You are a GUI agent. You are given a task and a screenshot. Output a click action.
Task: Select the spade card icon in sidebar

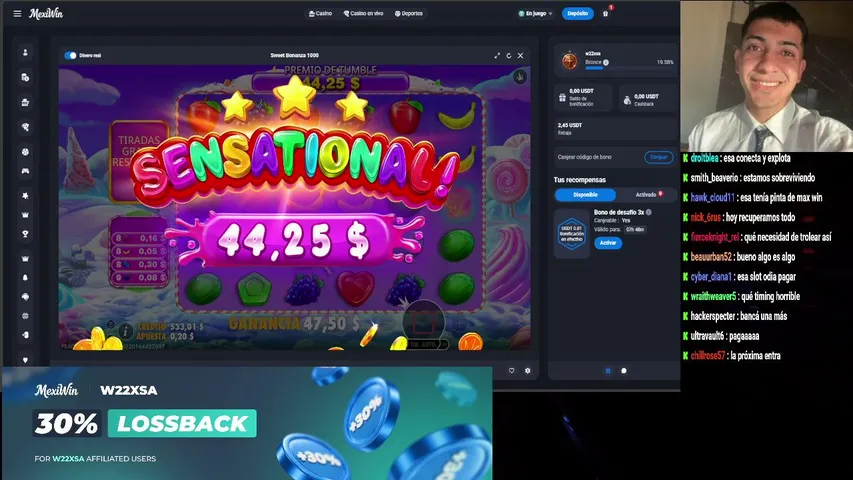pos(25,297)
